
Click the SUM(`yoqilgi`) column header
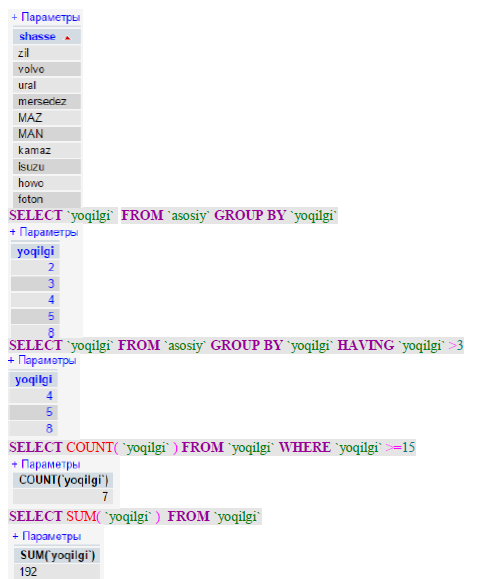tap(57, 555)
